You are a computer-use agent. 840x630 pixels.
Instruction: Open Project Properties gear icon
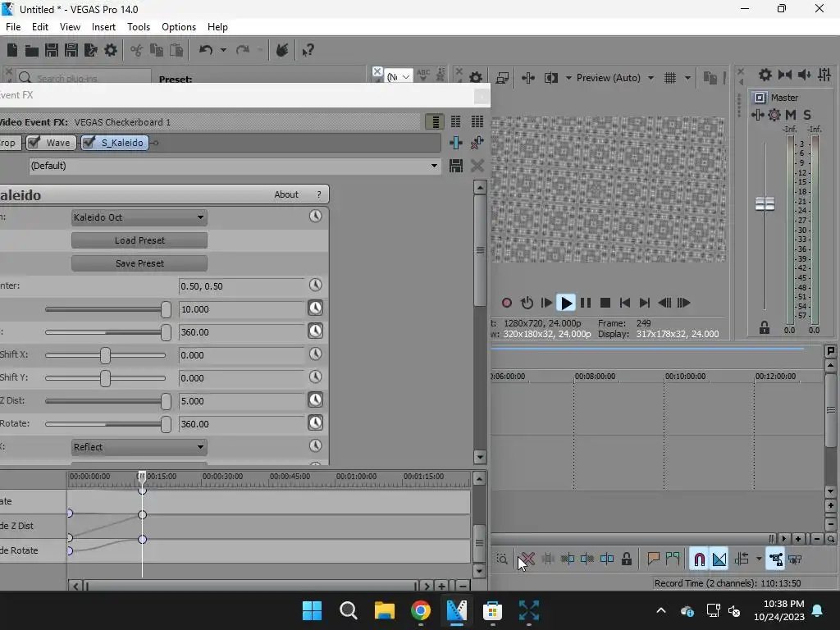coord(111,50)
